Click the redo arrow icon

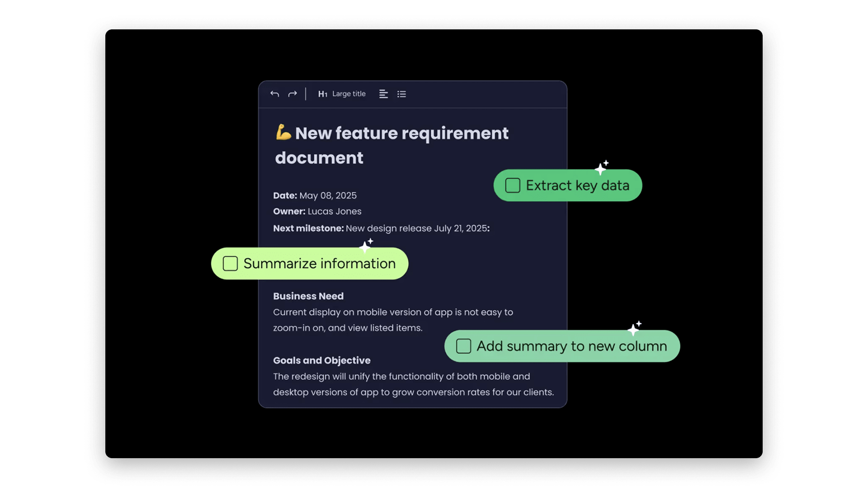[292, 94]
